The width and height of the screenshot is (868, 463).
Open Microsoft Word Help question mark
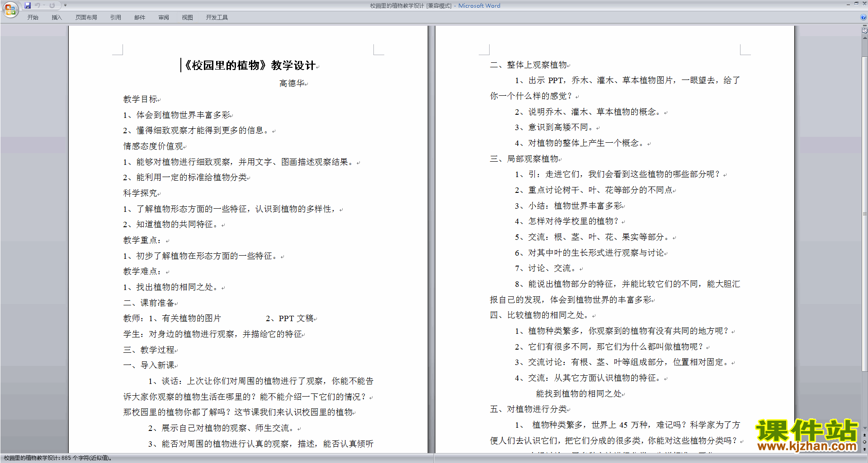click(863, 17)
